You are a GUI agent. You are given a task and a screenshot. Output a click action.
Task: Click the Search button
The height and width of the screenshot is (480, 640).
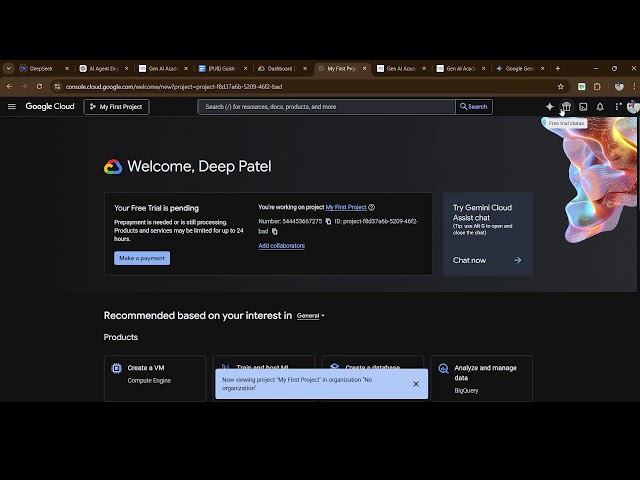click(x=474, y=107)
